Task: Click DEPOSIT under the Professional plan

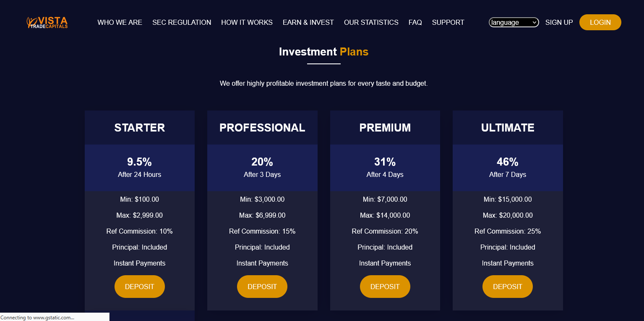Action: (262, 287)
